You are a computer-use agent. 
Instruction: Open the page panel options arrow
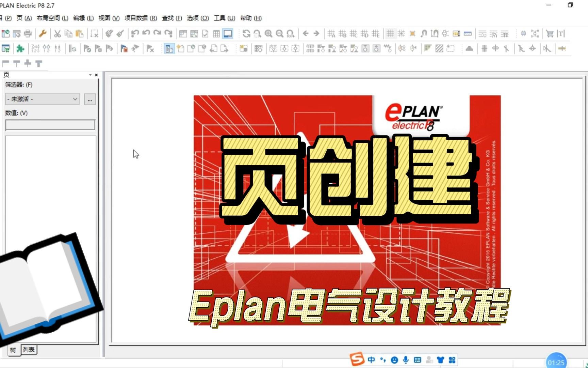pyautogui.click(x=90, y=75)
